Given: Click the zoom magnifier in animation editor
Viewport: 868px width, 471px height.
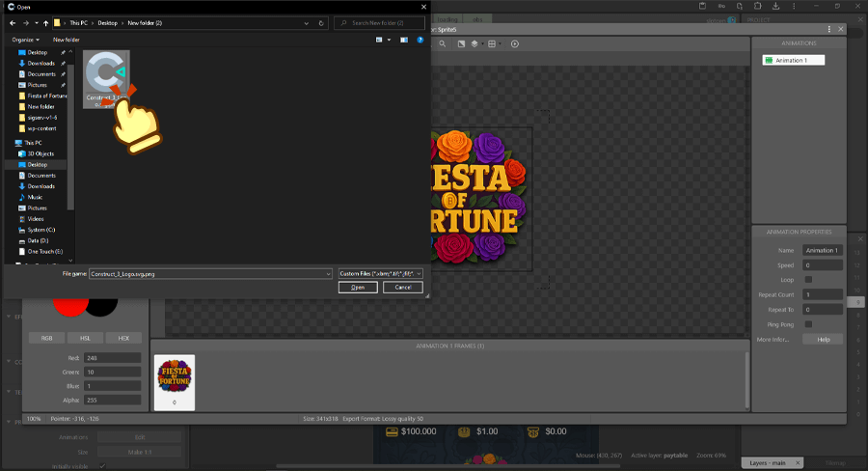Looking at the screenshot, I should click(x=442, y=43).
